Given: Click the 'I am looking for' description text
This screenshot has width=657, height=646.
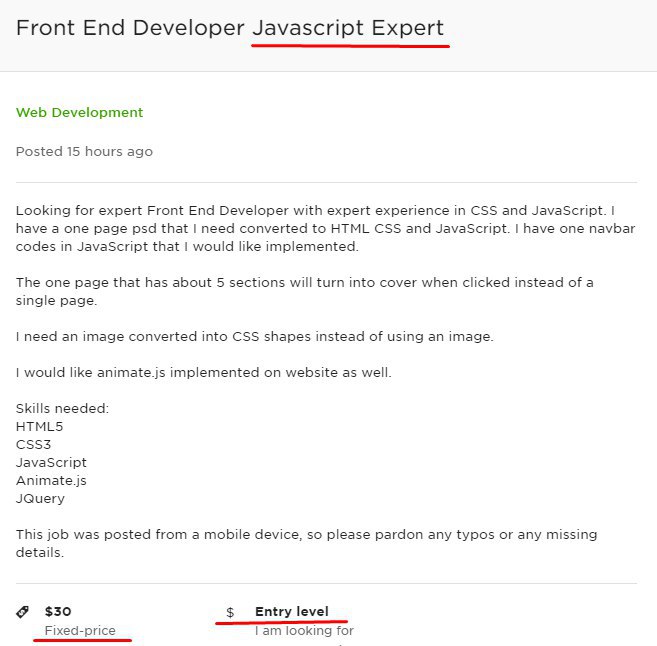Looking at the screenshot, I should (304, 630).
